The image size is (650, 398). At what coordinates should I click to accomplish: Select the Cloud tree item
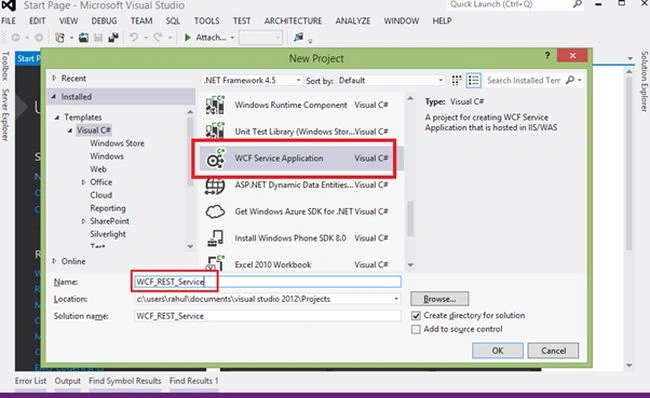click(101, 195)
